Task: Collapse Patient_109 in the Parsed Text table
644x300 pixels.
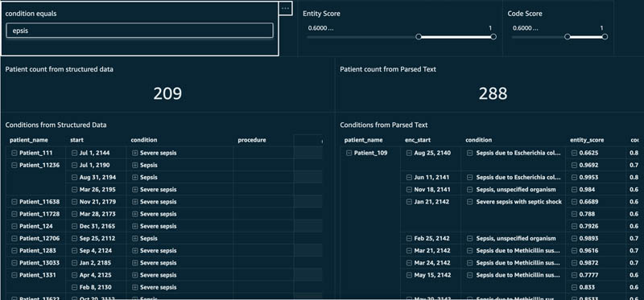Action: (x=349, y=153)
